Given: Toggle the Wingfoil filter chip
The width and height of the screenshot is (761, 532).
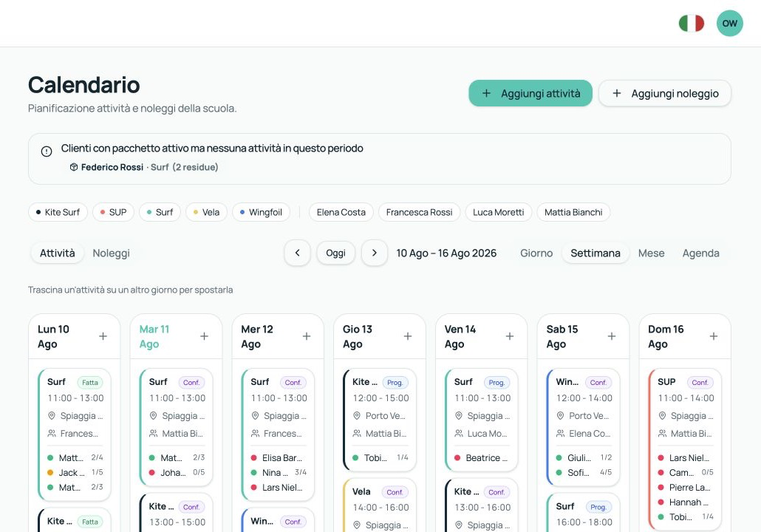Looking at the screenshot, I should (261, 212).
